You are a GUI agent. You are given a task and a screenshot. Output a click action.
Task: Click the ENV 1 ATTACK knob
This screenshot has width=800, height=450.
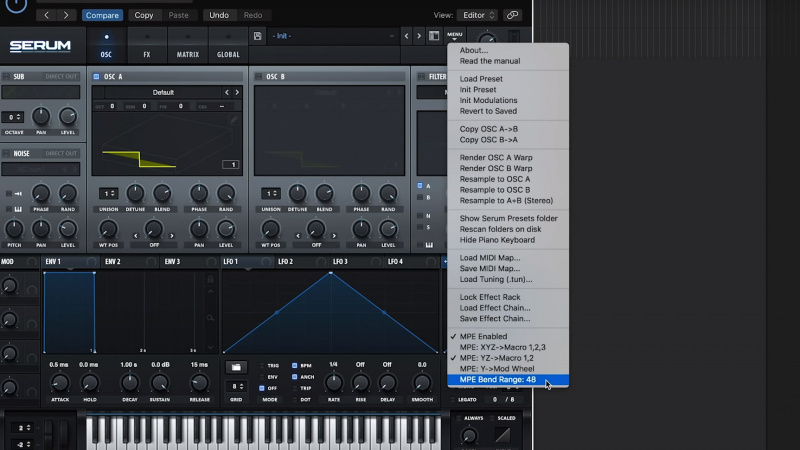tap(60, 383)
